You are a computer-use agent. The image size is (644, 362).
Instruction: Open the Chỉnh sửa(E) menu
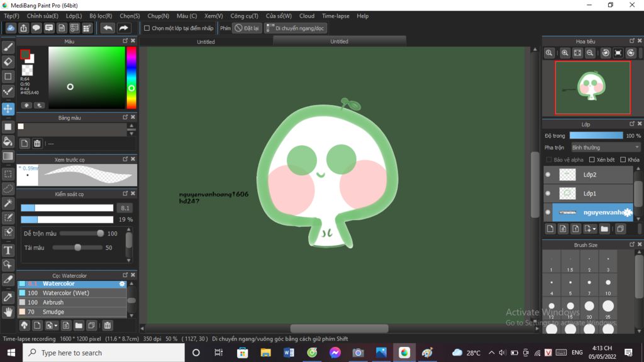click(x=43, y=16)
